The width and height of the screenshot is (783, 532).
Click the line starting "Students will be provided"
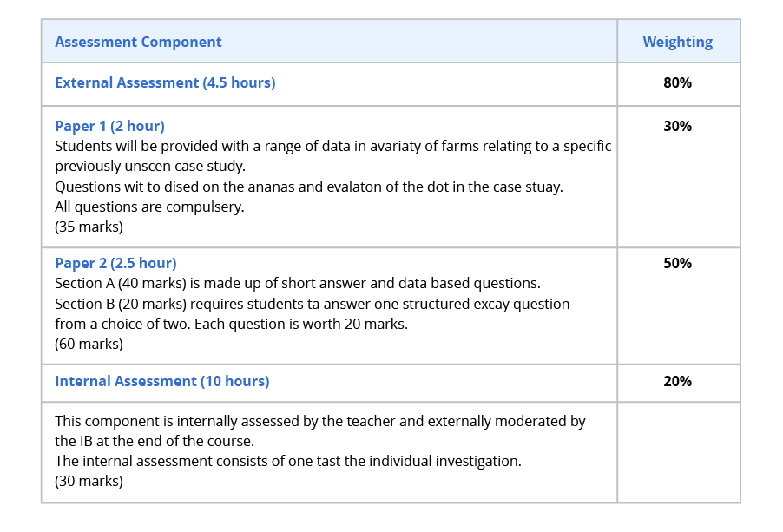332,146
